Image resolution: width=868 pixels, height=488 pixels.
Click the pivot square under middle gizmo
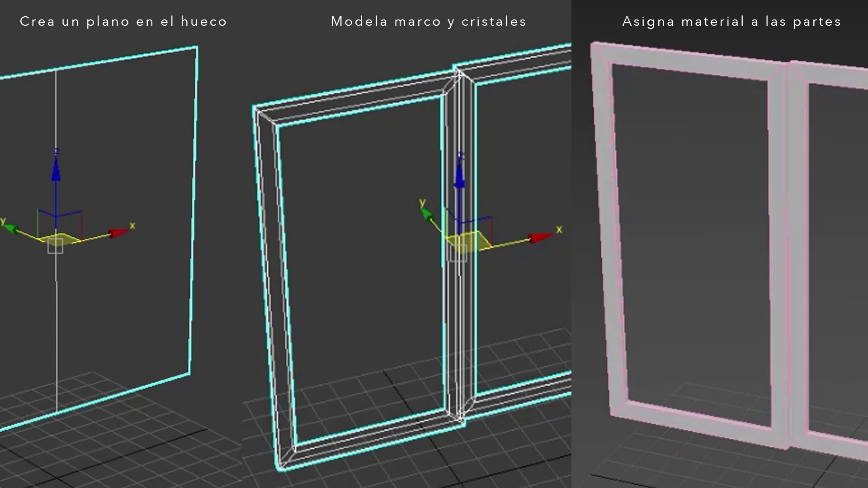pos(458,253)
